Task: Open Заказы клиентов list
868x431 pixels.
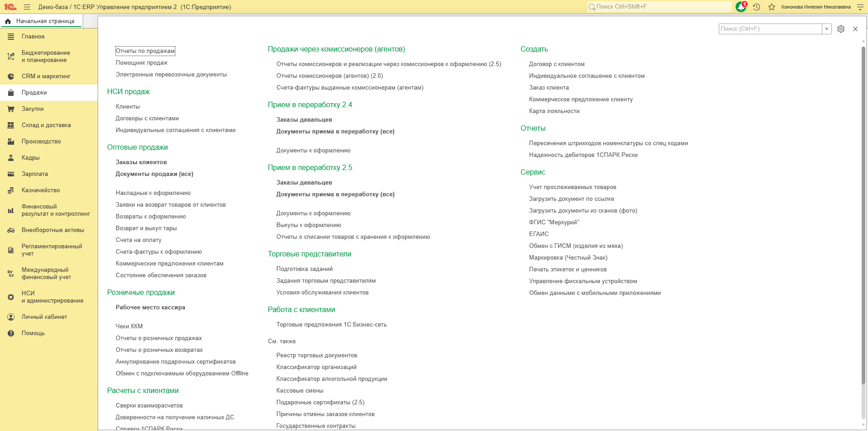Action: pyautogui.click(x=141, y=162)
